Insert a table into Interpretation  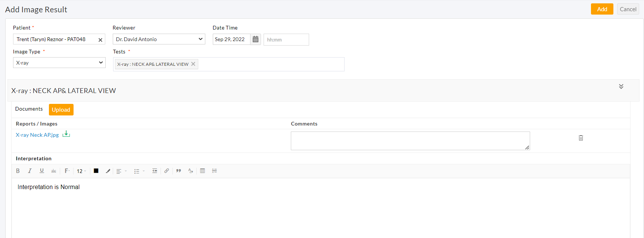(202, 171)
